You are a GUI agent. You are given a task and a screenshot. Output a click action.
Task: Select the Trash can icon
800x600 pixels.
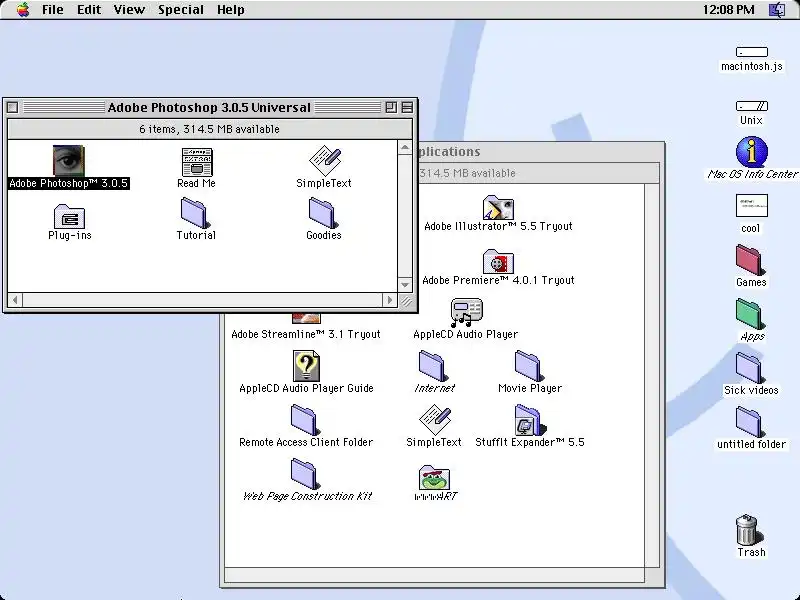[x=749, y=530]
